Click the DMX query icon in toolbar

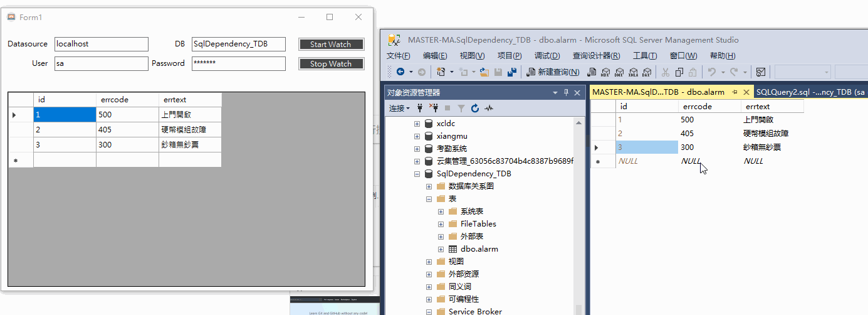pos(619,72)
